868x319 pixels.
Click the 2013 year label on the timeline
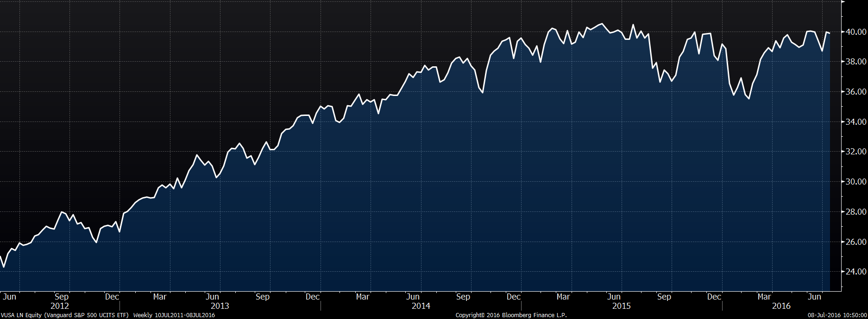[x=220, y=306]
